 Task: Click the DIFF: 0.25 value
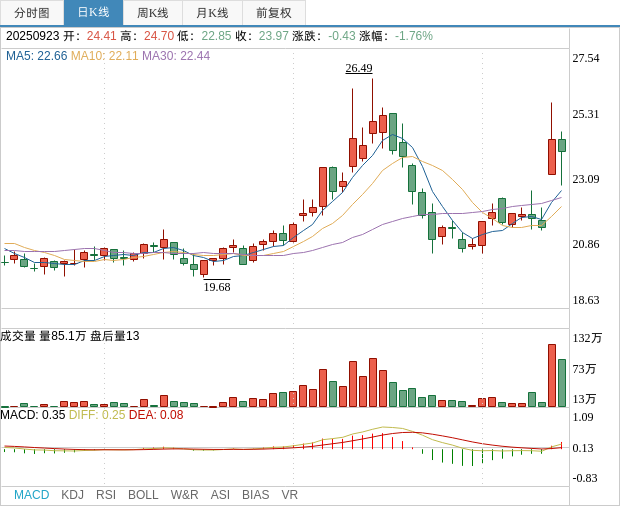point(97,415)
